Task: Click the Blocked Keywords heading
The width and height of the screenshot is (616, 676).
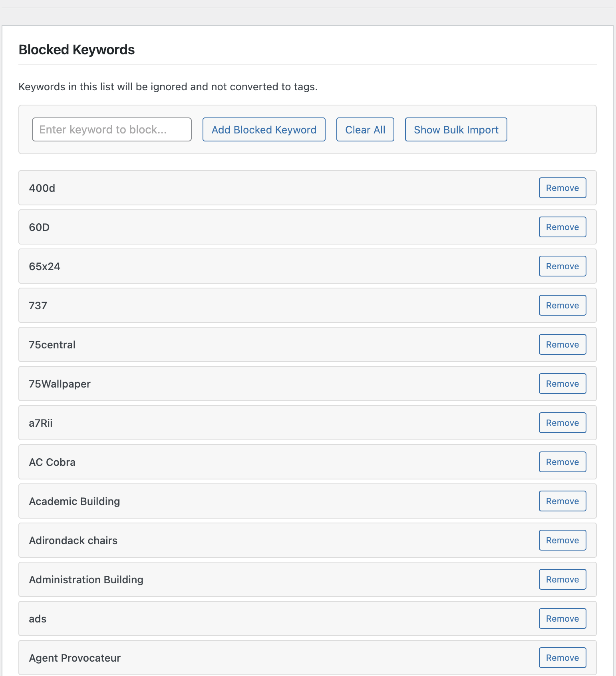Action: (77, 50)
